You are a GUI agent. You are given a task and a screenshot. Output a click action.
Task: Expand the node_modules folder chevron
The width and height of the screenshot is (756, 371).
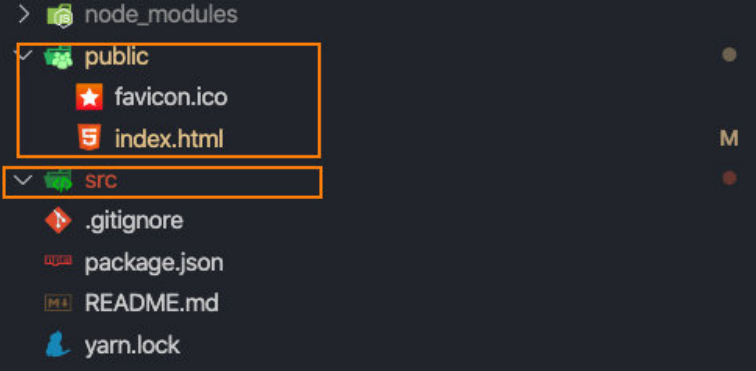coord(23,15)
